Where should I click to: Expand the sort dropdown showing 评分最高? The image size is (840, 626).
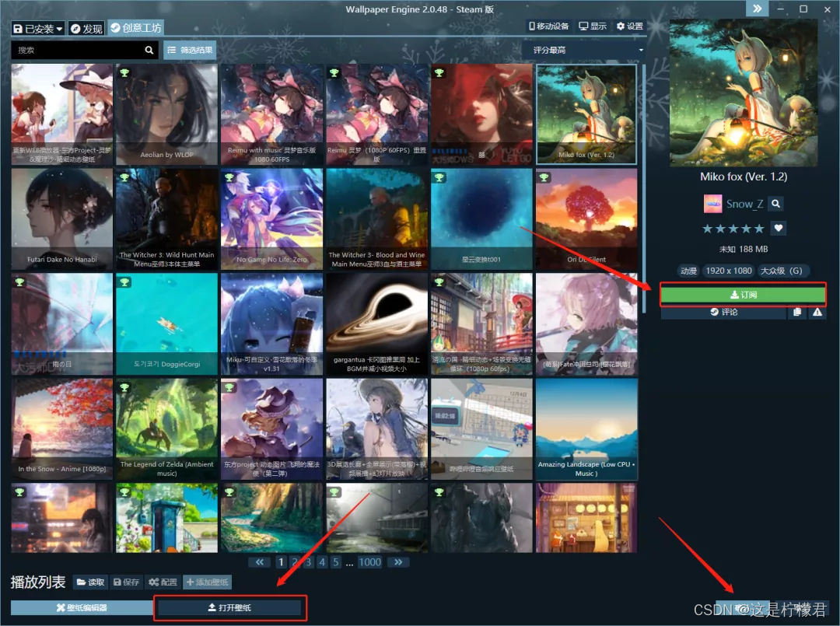[x=584, y=50]
